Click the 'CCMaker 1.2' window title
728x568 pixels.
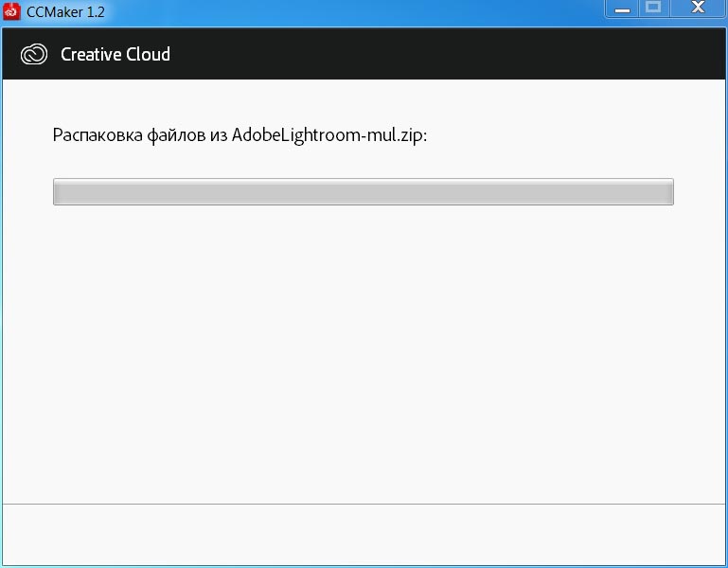[x=65, y=11]
